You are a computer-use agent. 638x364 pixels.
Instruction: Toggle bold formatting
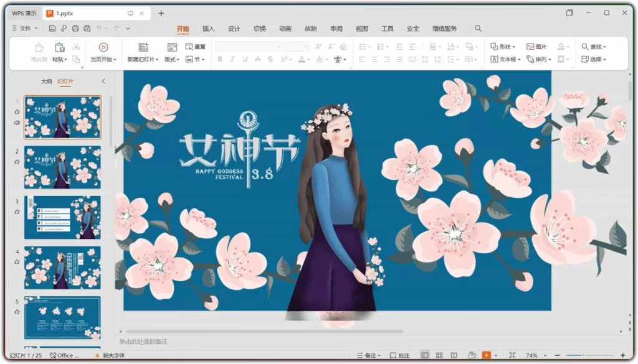220,58
